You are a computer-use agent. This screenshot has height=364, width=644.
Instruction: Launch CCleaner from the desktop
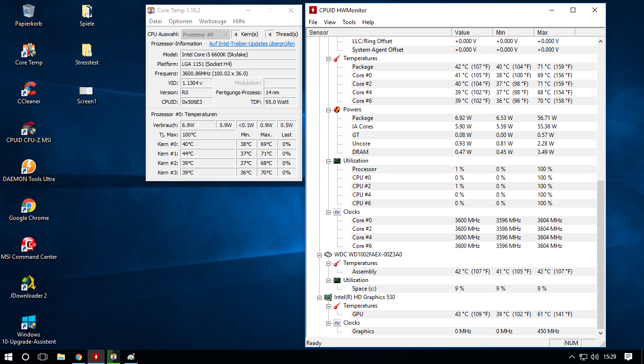pyautogui.click(x=29, y=93)
